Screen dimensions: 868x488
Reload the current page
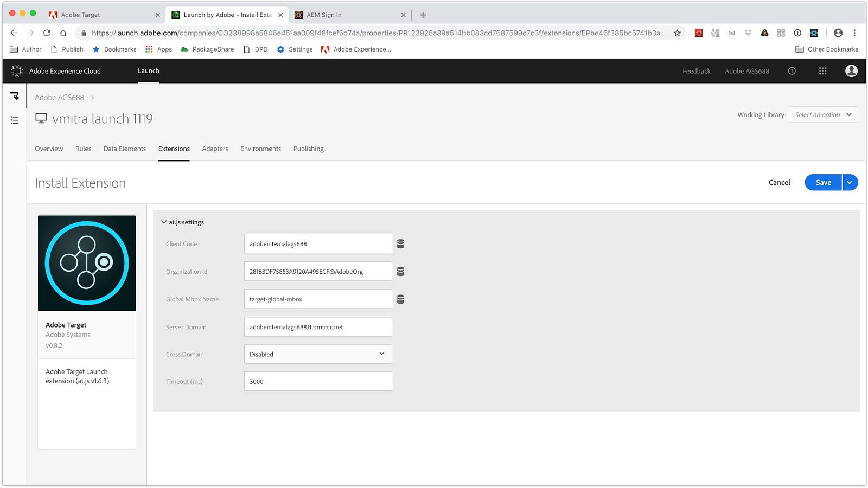(x=47, y=33)
